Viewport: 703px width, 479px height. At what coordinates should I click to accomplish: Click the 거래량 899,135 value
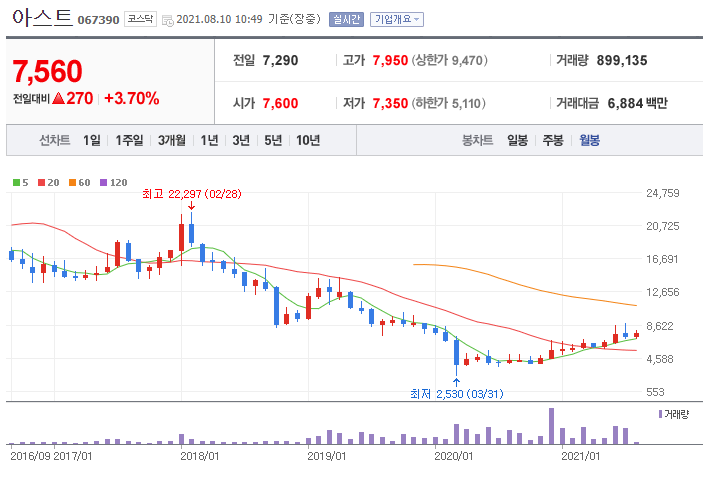(x=622, y=60)
